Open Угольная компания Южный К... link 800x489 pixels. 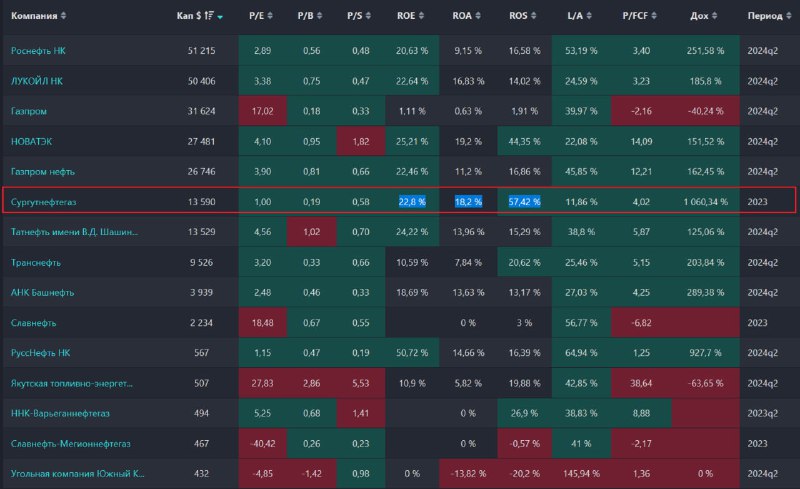coord(78,474)
